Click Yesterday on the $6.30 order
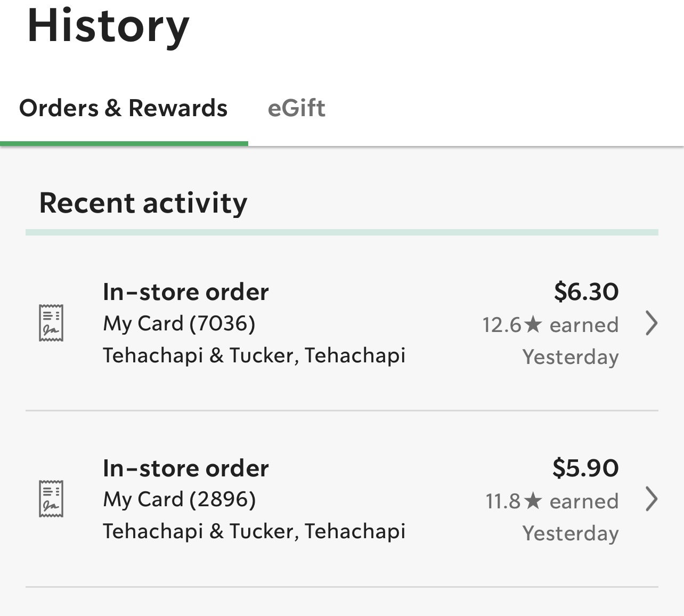This screenshot has width=684, height=616. [571, 357]
